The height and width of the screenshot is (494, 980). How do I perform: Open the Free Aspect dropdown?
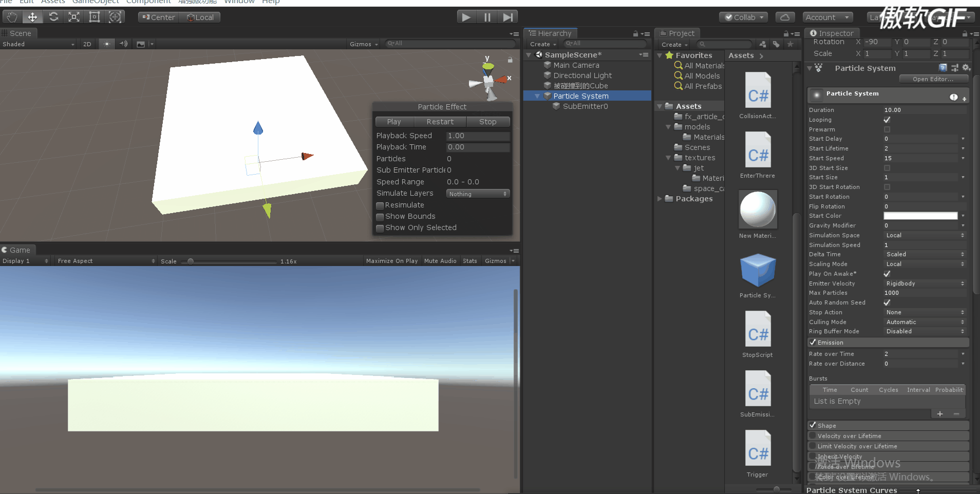[x=106, y=261]
